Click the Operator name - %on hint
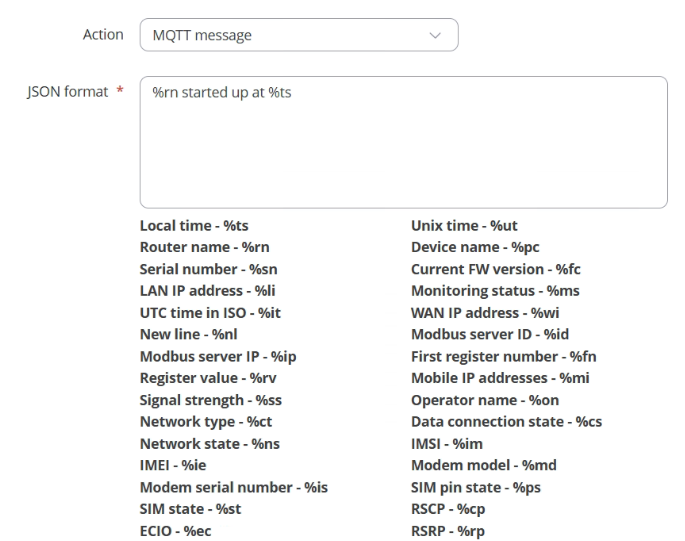This screenshot has width=685, height=541. 485,400
